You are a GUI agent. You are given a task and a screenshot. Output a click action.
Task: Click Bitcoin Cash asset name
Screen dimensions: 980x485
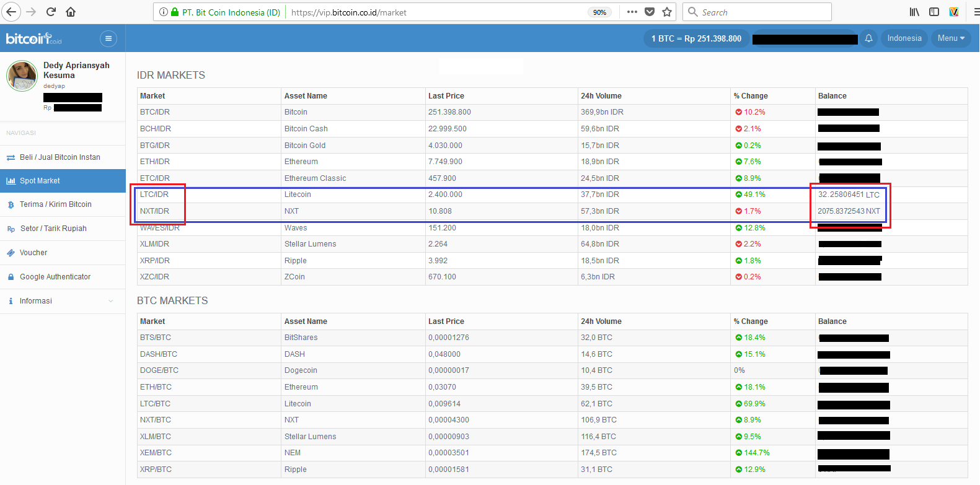(x=306, y=129)
